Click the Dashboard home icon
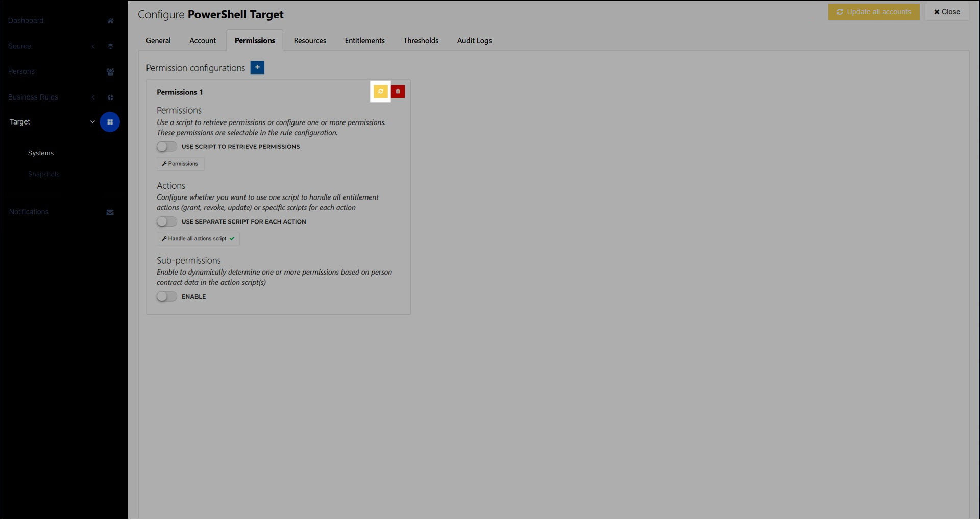The height and width of the screenshot is (520, 980). 110,21
